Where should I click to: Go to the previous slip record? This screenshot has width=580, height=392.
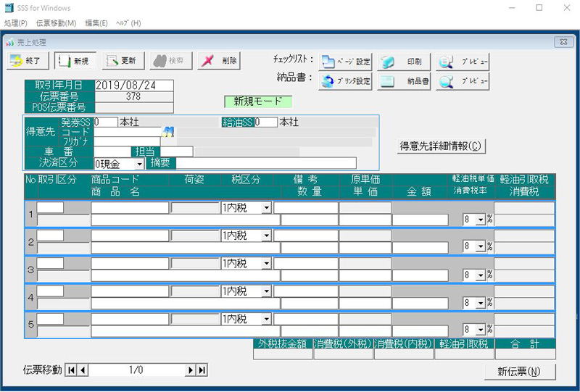coord(83,370)
